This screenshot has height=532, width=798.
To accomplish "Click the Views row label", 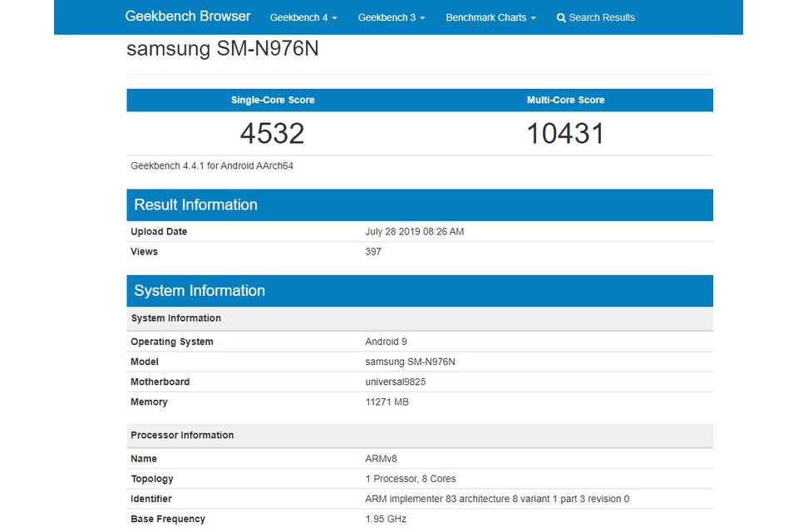I will click(144, 252).
